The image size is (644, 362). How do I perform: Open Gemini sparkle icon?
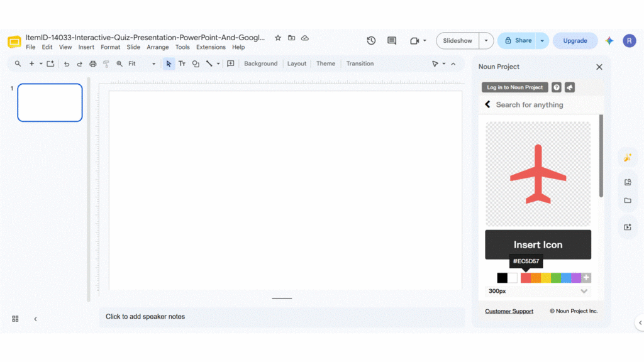pyautogui.click(x=609, y=41)
